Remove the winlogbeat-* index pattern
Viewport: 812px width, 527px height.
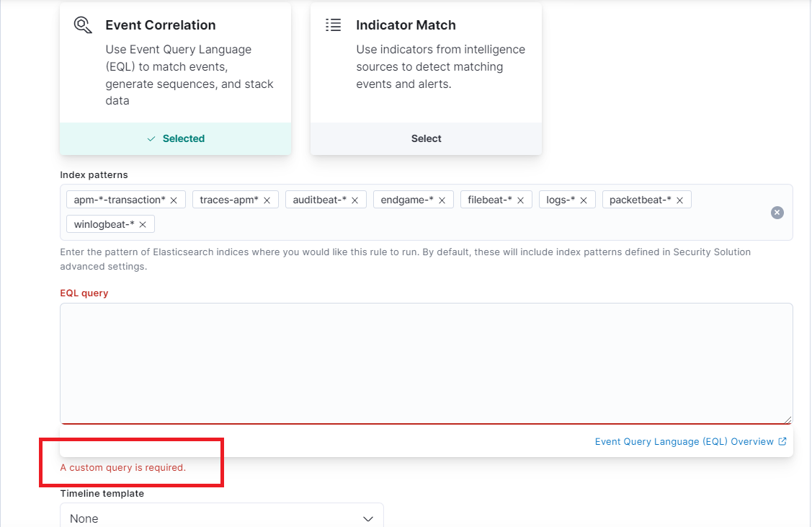(143, 223)
